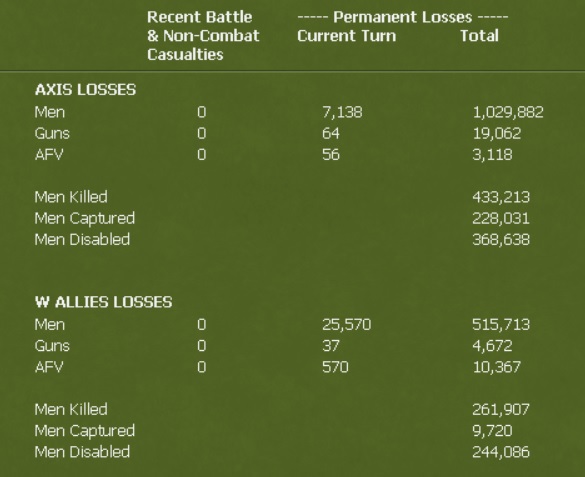Select Axis Men Killed value 433,213
The image size is (585, 477).
(x=501, y=197)
